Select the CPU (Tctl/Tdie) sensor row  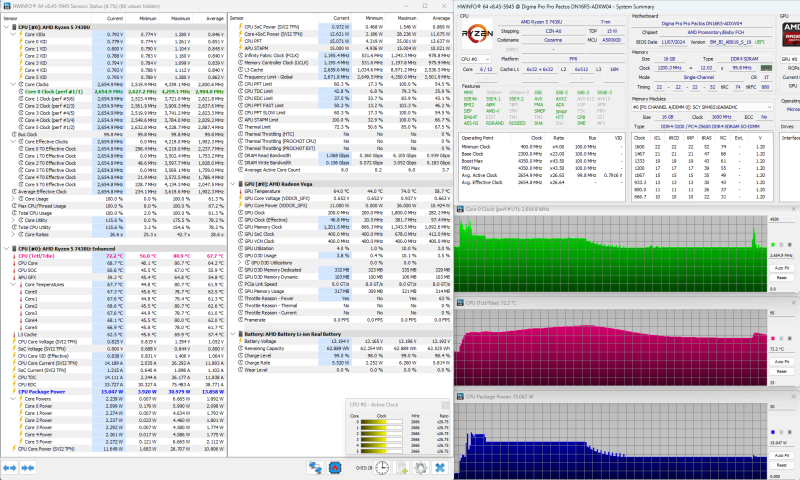coord(113,256)
